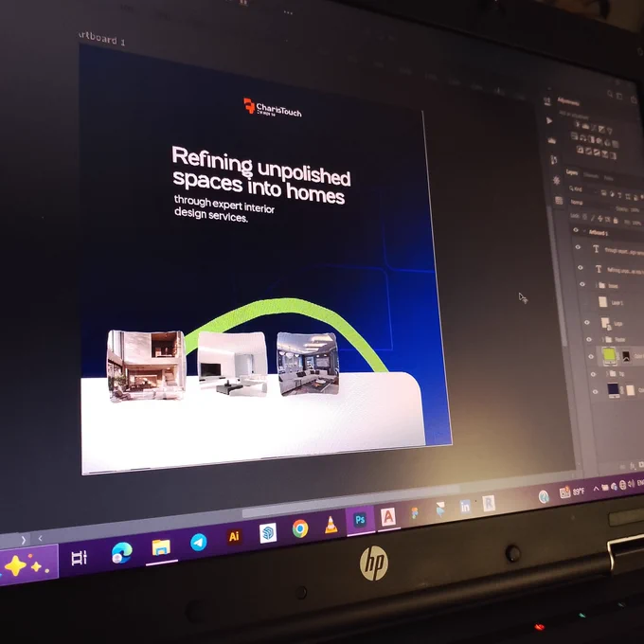Click the lock all padlock icon
Image resolution: width=644 pixels, height=644 pixels.
(x=616, y=221)
